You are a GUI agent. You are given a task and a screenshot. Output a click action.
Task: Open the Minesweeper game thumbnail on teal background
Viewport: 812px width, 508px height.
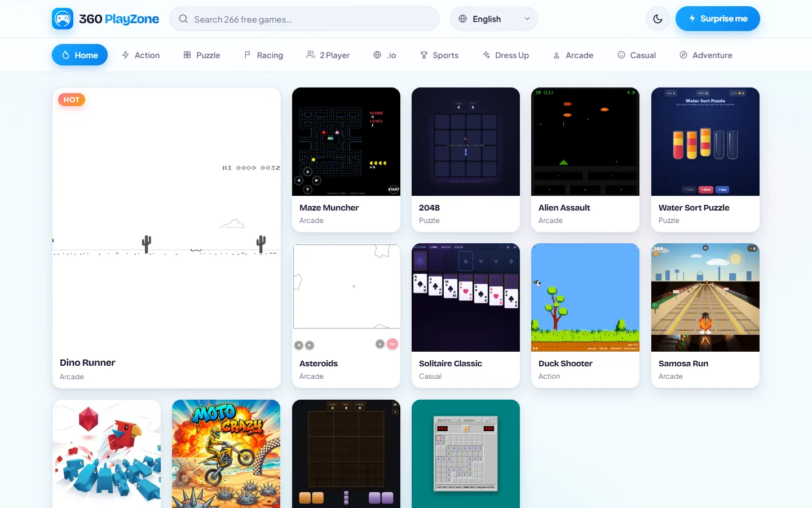point(466,454)
